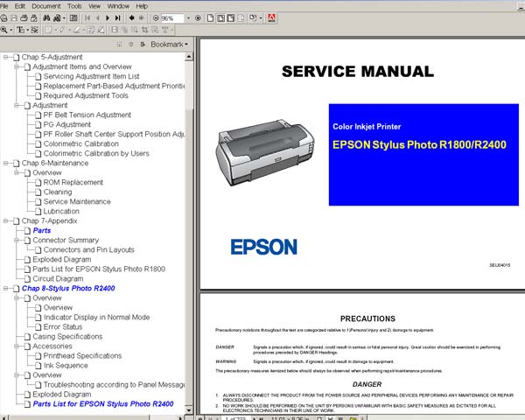Collapse Adjustment Items and Overview node
Image resolution: width=525 pixels, height=420 pixels.
coord(17,67)
